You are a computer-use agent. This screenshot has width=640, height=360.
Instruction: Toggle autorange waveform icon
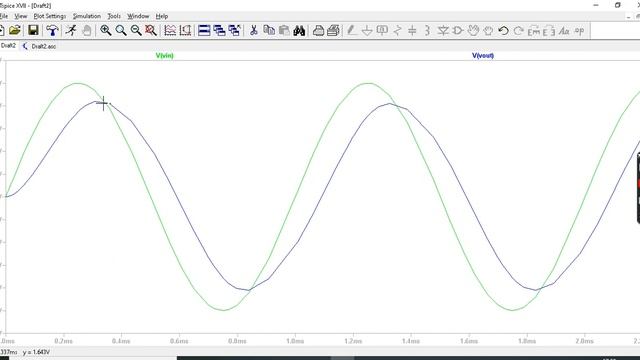170,30
